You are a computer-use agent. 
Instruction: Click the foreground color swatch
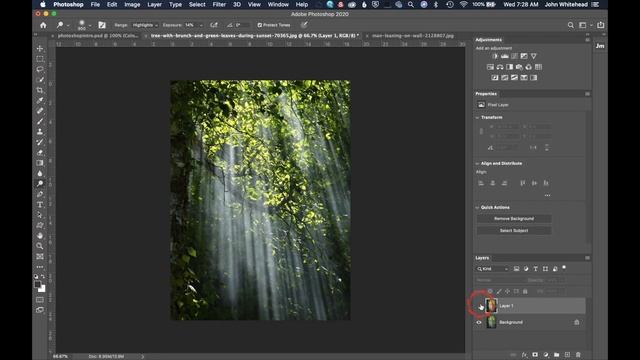pyautogui.click(x=38, y=284)
